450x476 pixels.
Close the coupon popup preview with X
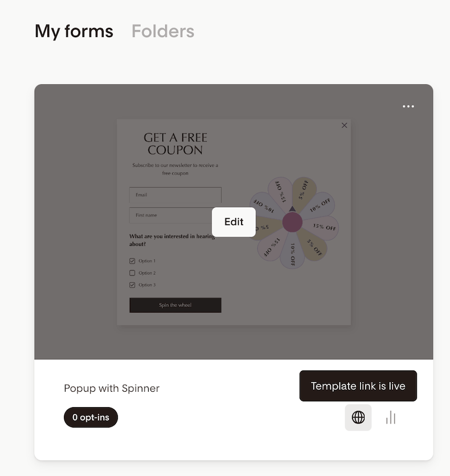344,125
